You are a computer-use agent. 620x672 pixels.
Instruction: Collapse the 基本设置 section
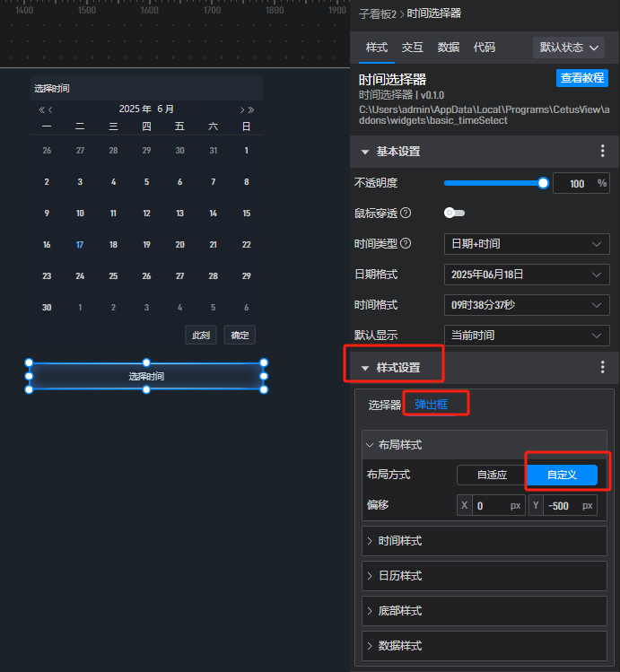365,152
